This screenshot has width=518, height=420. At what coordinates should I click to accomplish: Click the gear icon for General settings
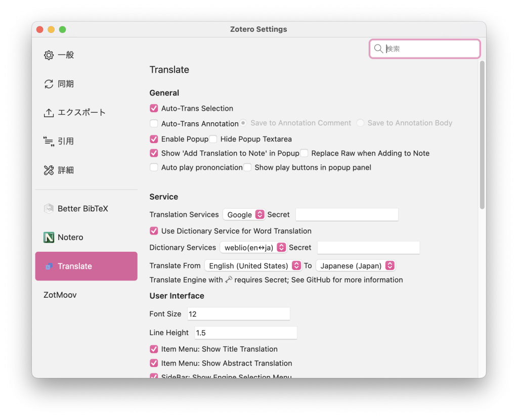49,55
